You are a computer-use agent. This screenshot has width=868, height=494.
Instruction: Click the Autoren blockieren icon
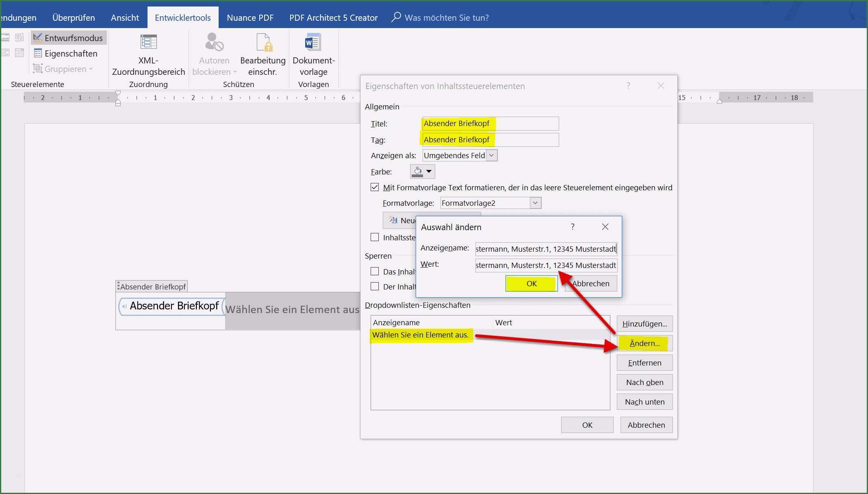pyautogui.click(x=214, y=42)
